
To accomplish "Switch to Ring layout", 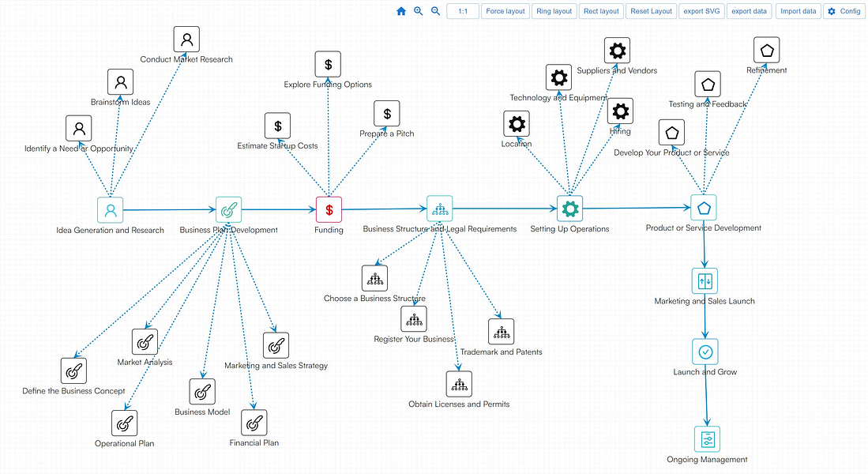I will (x=554, y=11).
